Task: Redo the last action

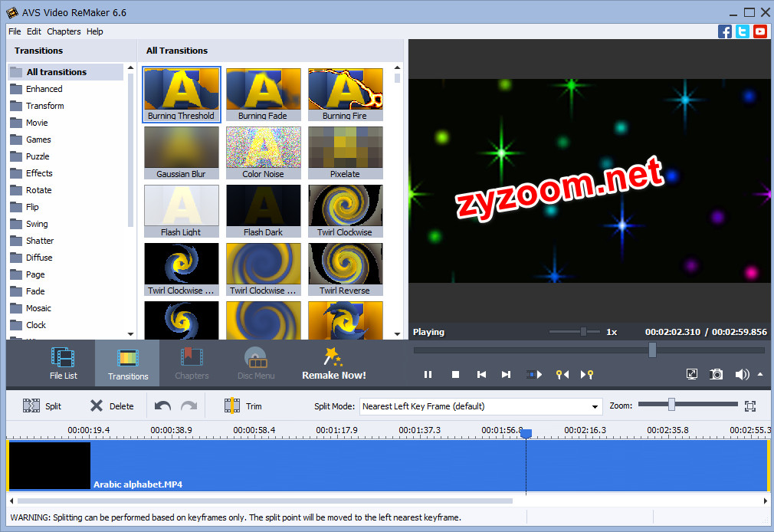Action: (x=189, y=406)
